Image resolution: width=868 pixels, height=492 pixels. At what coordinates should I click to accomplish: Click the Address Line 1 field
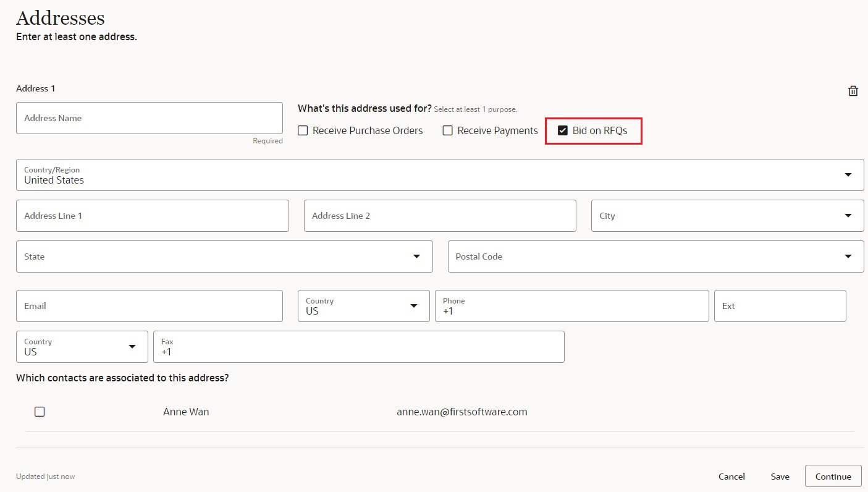point(153,216)
